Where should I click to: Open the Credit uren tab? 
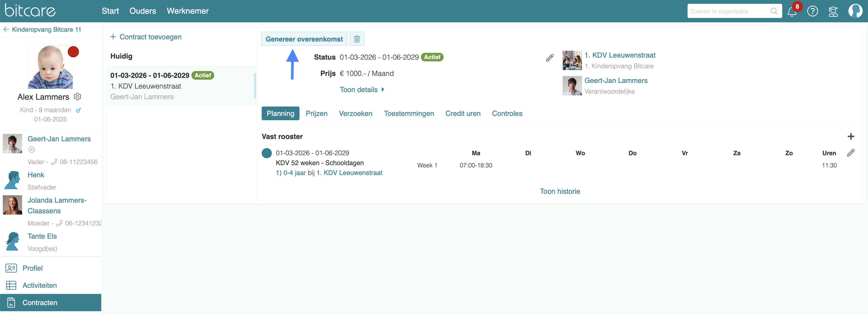point(463,114)
